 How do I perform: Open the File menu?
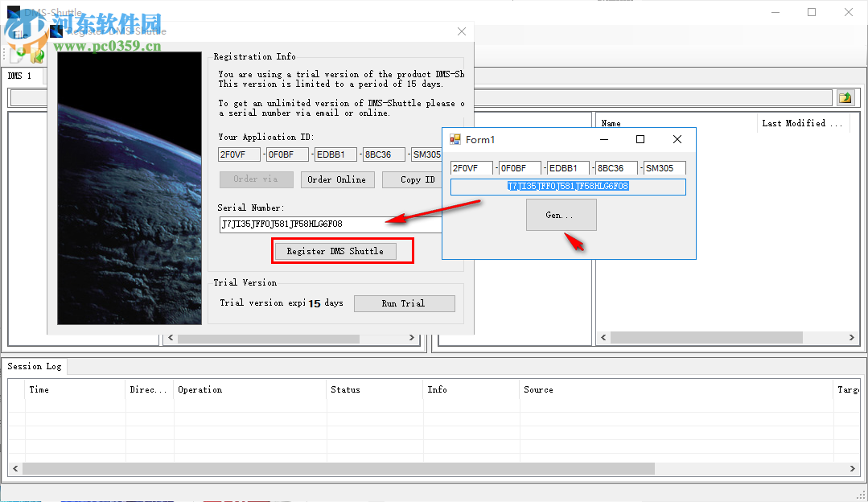[x=19, y=34]
